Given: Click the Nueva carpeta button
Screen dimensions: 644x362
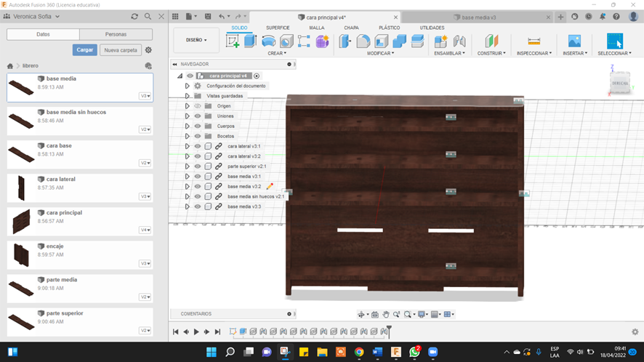Looking at the screenshot, I should click(121, 50).
